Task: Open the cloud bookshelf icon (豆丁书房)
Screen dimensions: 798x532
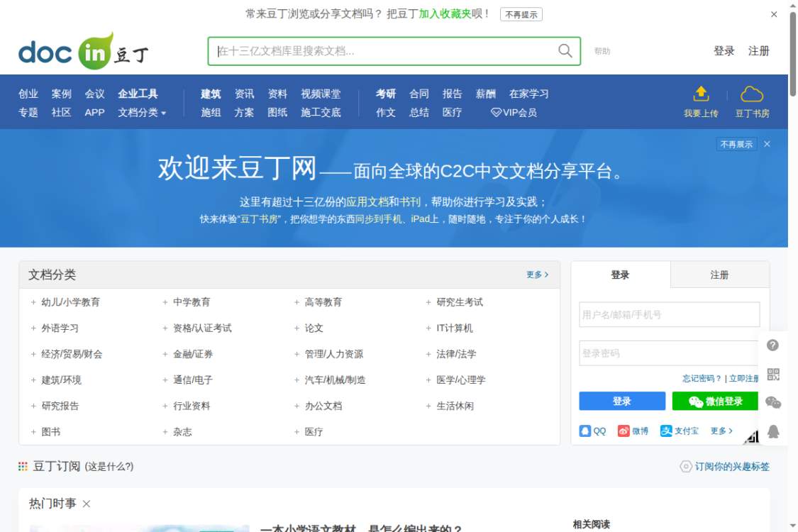Action: tap(752, 94)
